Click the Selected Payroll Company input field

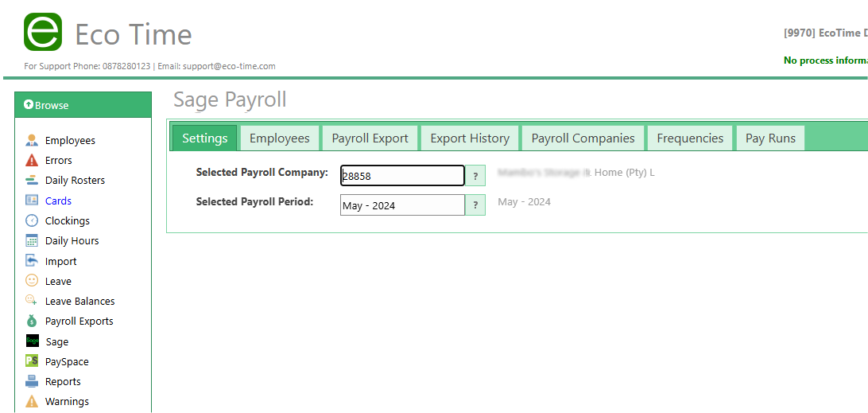tap(402, 176)
